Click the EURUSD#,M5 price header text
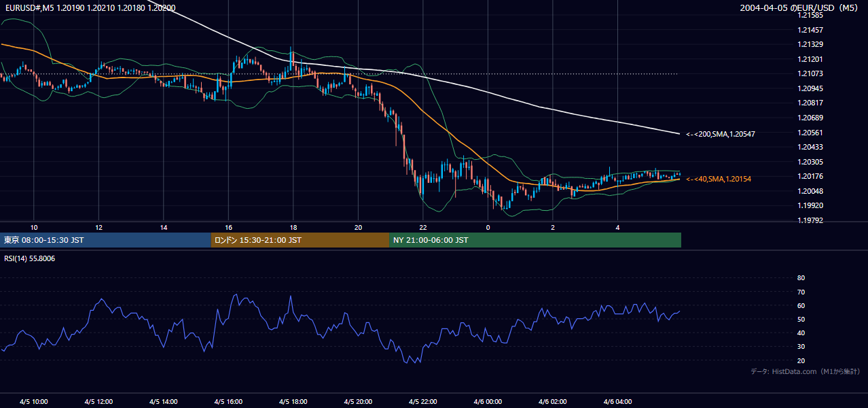Screen dimensions: 868x408 [89, 8]
